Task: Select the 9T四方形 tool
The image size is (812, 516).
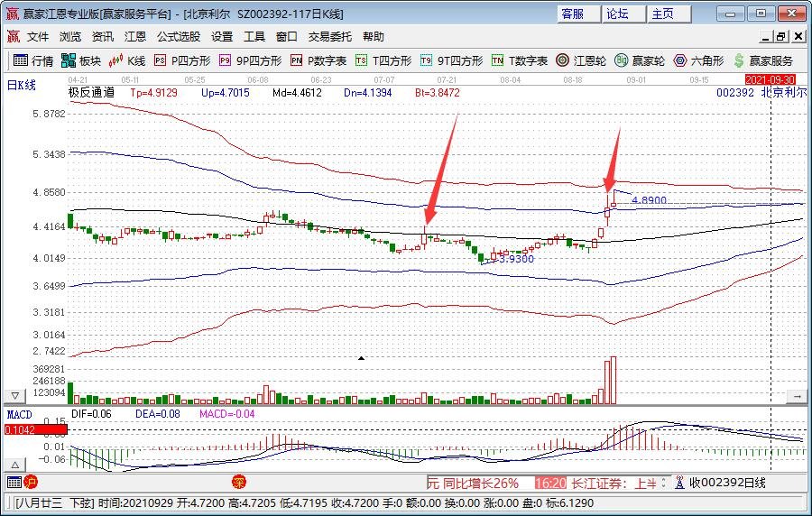Action: click(452, 61)
